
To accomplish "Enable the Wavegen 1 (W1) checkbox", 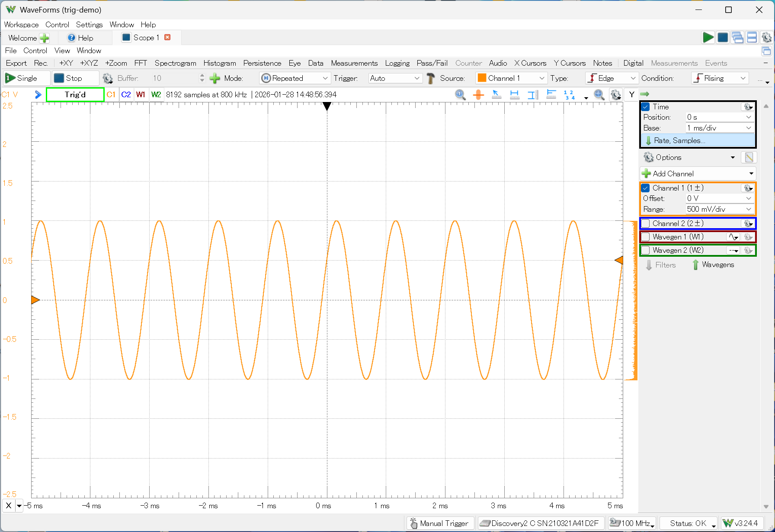I will pyautogui.click(x=646, y=237).
